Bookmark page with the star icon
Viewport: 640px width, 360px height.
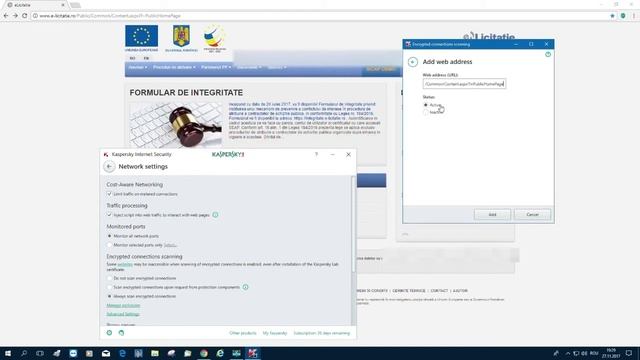612,16
